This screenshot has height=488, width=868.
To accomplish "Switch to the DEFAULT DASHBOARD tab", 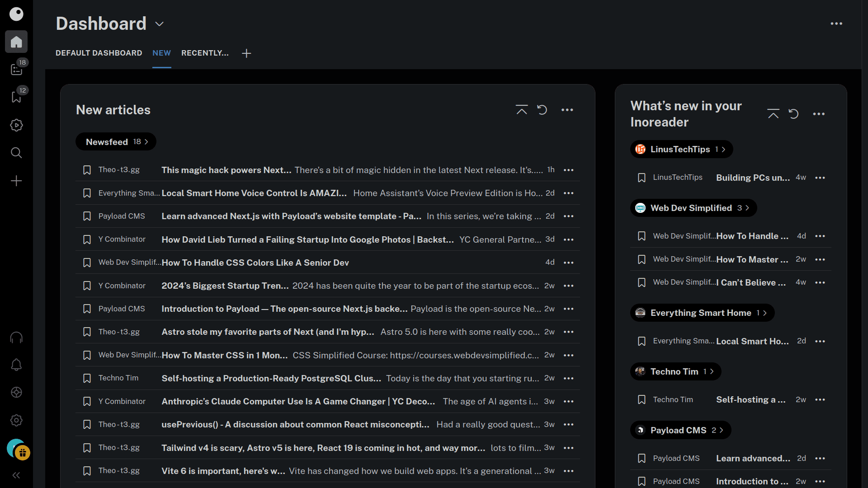I will coord(99,53).
